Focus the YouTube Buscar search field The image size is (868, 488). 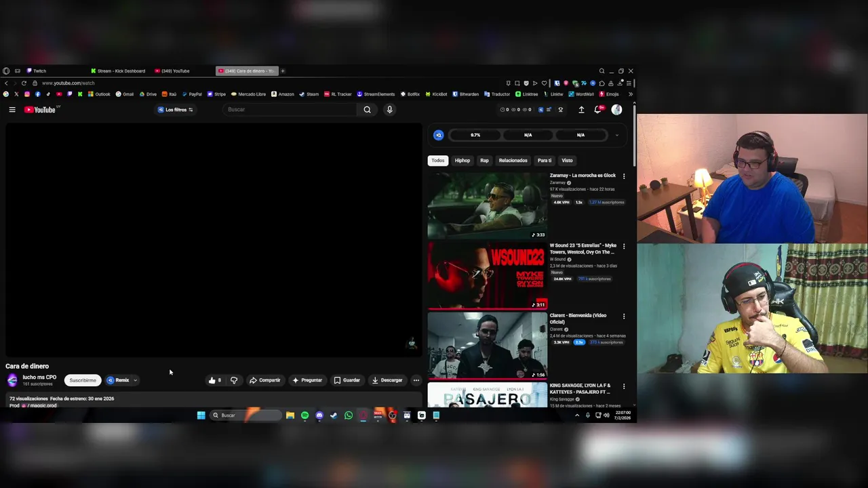pyautogui.click(x=290, y=110)
